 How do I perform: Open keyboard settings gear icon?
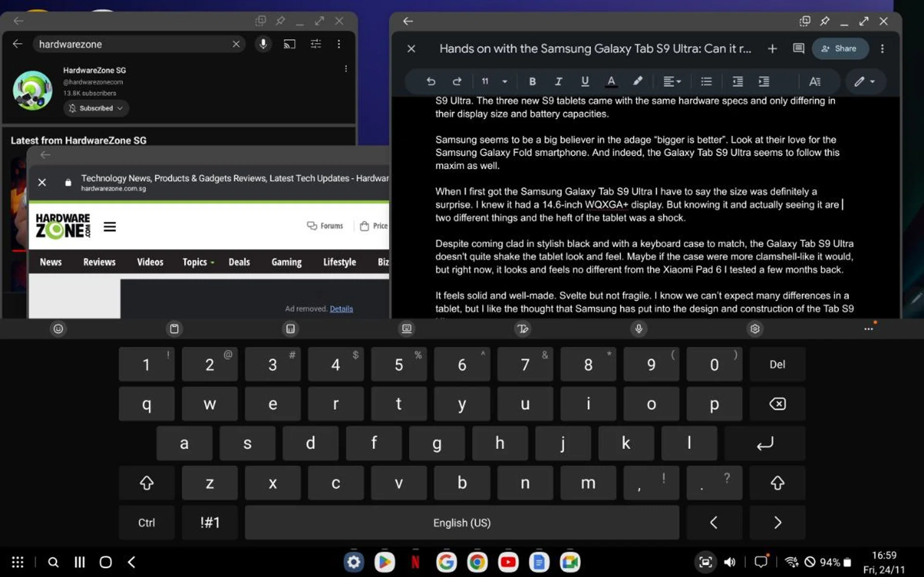click(755, 329)
